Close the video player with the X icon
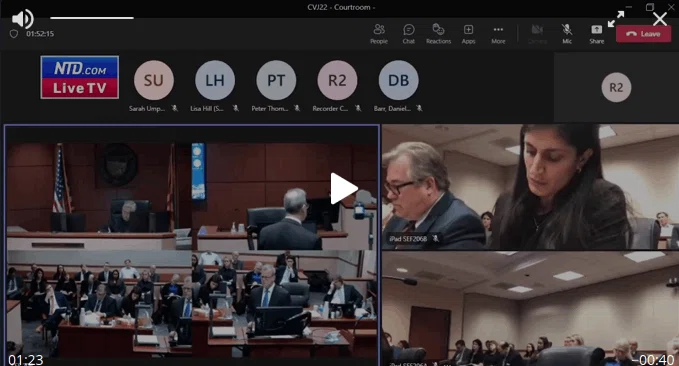679x366 pixels. (660, 19)
